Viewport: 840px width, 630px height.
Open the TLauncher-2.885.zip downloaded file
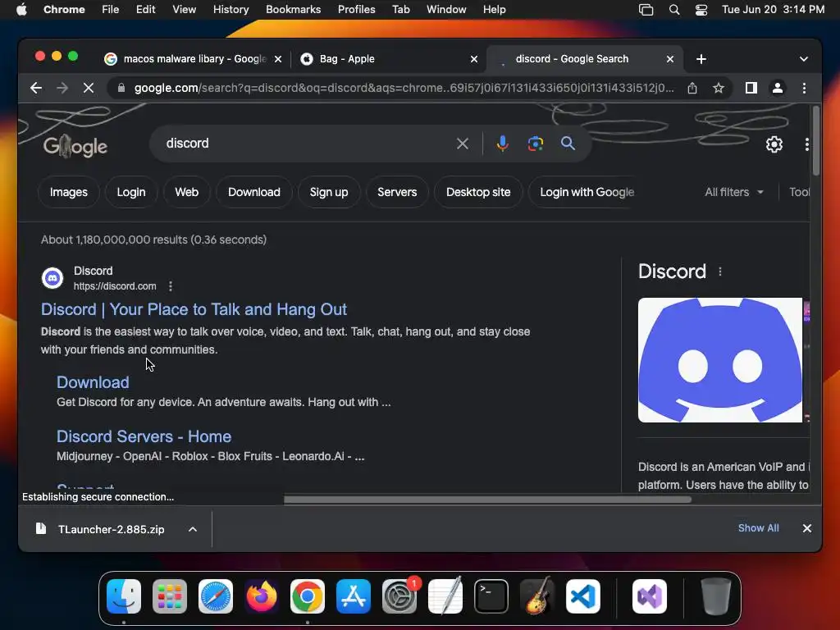[111, 529]
